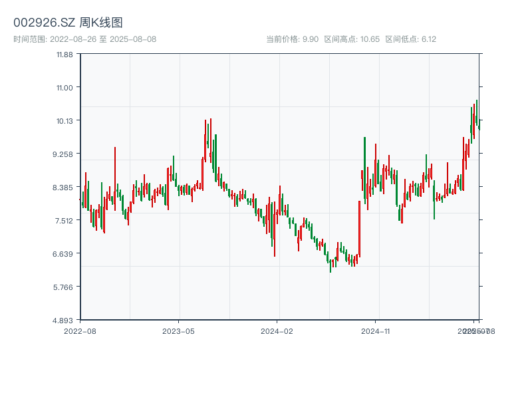The width and height of the screenshot is (532, 399).
Task: Click the chart title 002926.SZ 周K线图
Action: [68, 23]
